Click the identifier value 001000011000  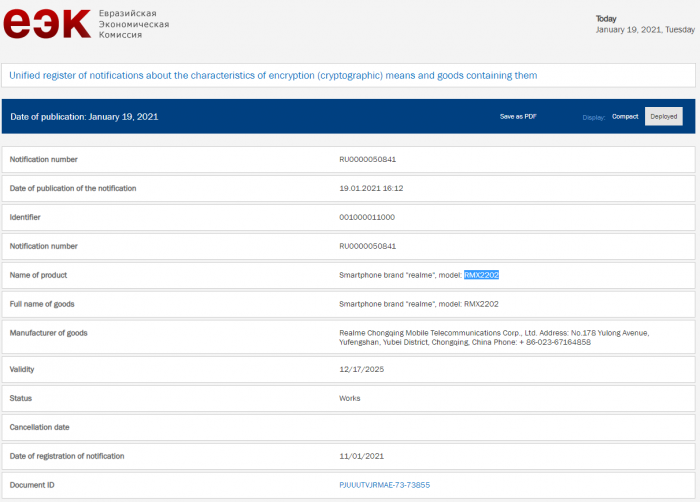[367, 217]
